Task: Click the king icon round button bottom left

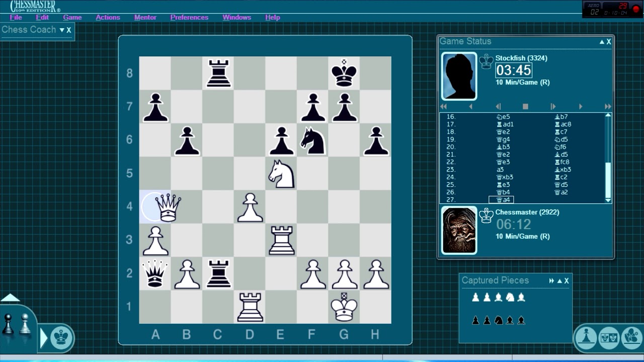Action: pos(61,337)
